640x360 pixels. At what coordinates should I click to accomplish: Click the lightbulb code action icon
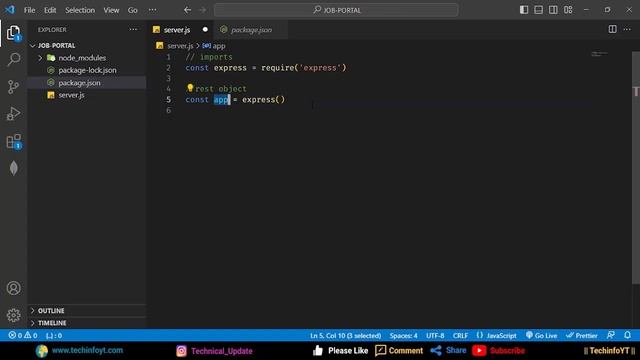[190, 88]
